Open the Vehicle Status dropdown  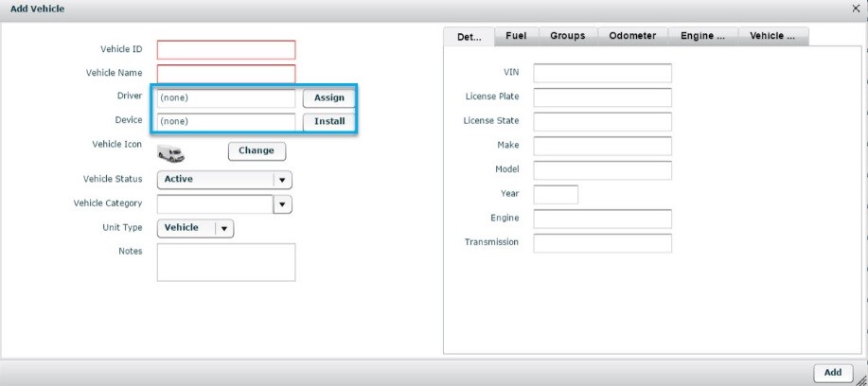point(224,179)
